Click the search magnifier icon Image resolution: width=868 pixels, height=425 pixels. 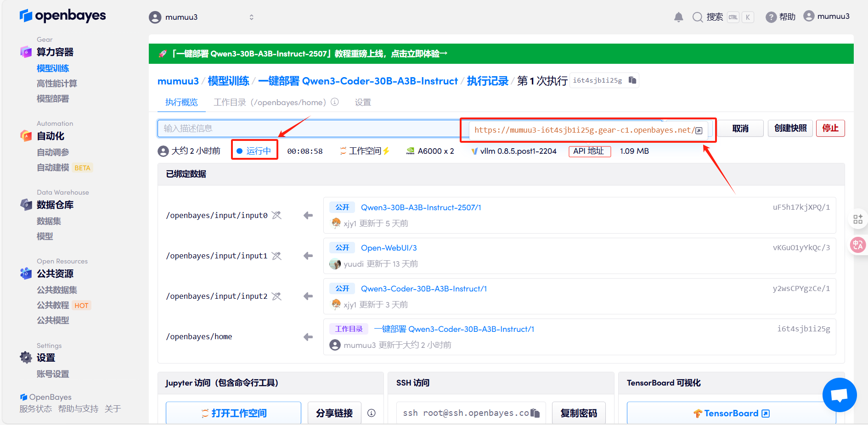pos(697,17)
